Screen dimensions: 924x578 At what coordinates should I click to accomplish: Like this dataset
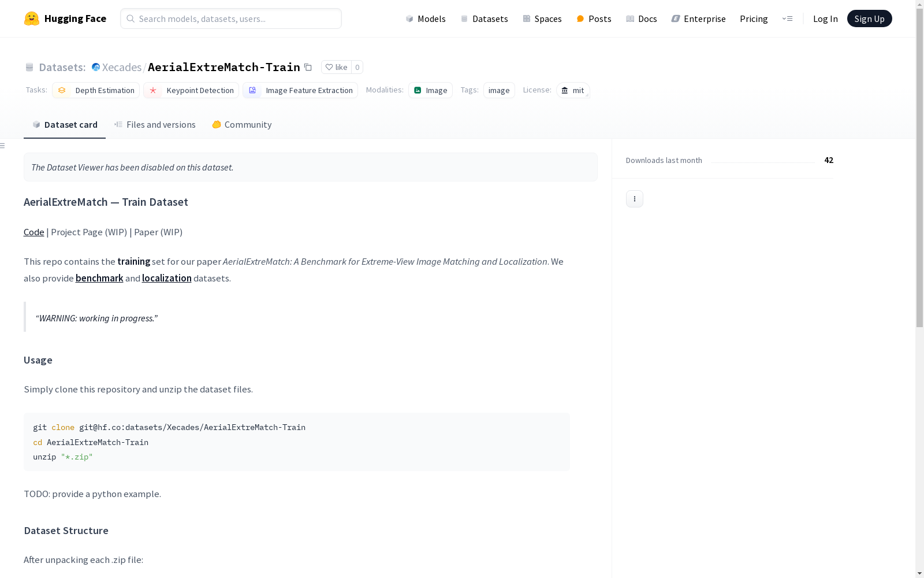[x=336, y=67]
